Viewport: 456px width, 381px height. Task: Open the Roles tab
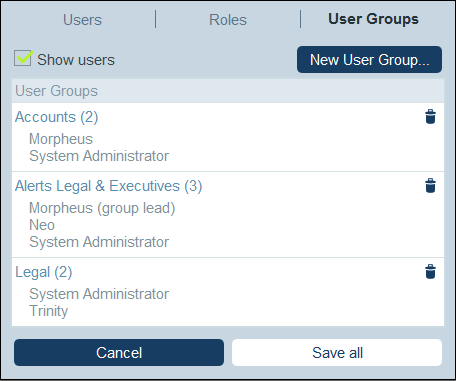(x=228, y=20)
